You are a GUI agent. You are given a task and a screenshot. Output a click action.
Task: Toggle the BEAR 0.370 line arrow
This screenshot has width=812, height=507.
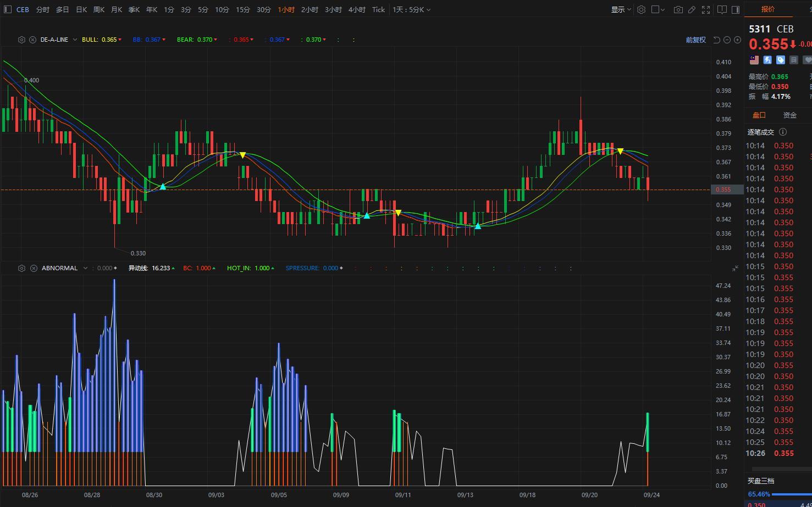(216, 40)
